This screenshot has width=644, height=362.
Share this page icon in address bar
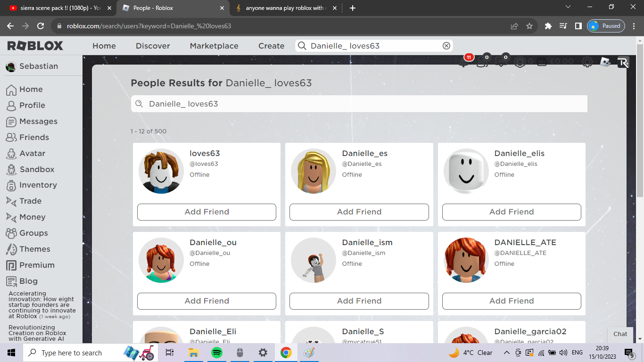coord(514,26)
